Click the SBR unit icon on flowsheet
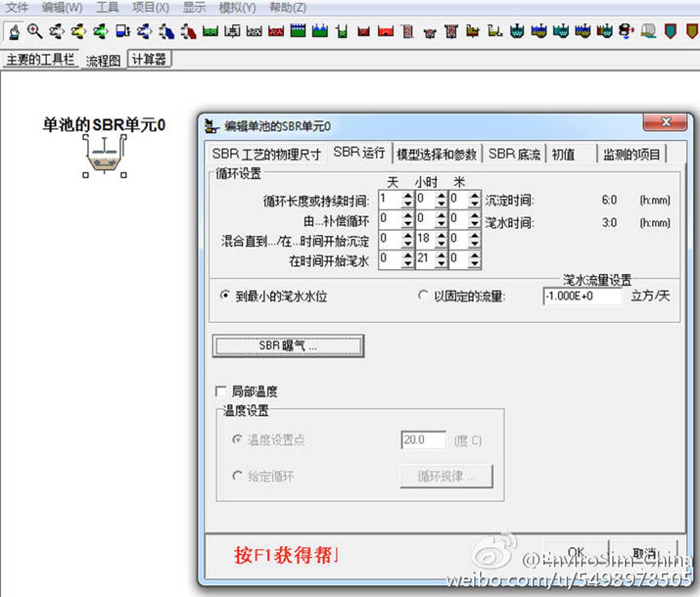The width and height of the screenshot is (700, 597). 104,156
